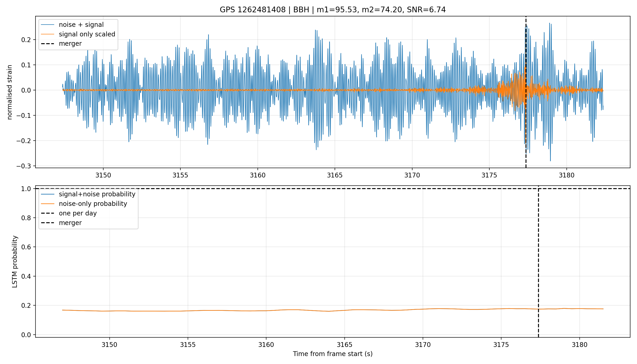
Task: Select the 'one per day' legend entry
Action: 69,213
